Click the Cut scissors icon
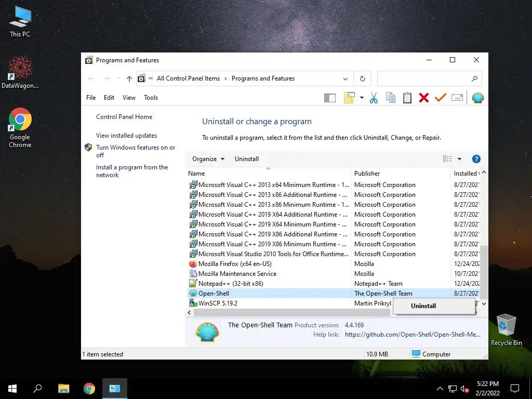 [374, 98]
